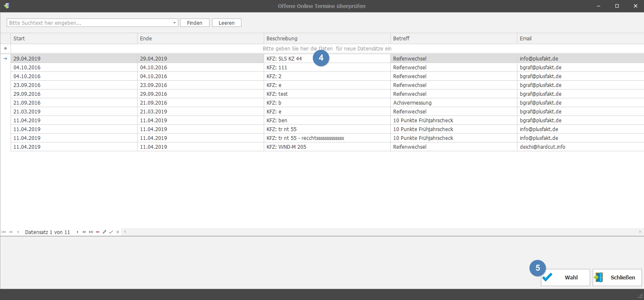Focus the search text input field
Viewport: 644px width, 300px height.
click(x=90, y=23)
